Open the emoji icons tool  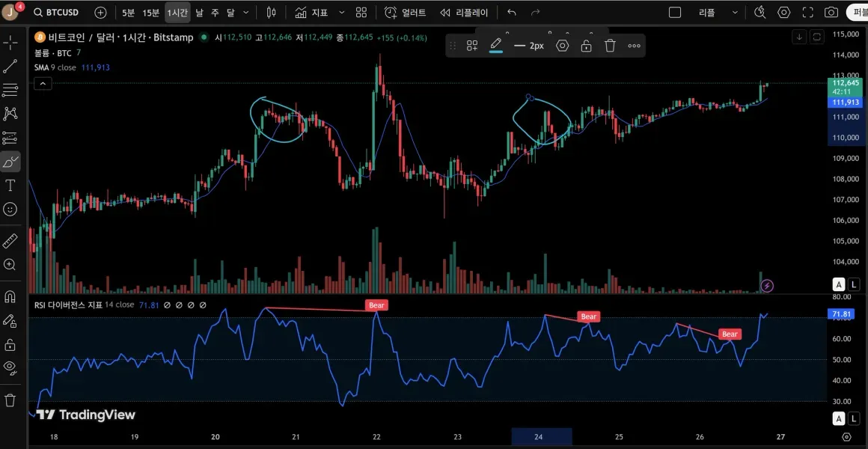click(x=10, y=210)
